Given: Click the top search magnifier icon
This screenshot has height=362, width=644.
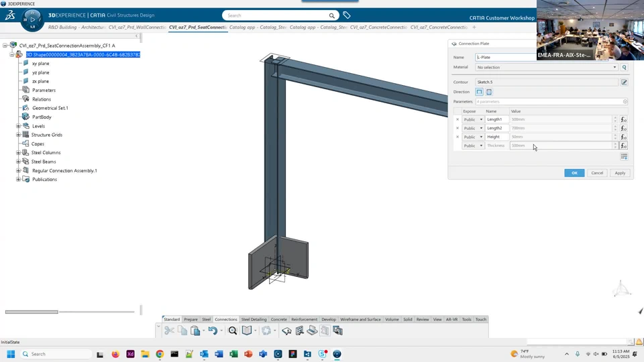Looking at the screenshot, I should 331,15.
